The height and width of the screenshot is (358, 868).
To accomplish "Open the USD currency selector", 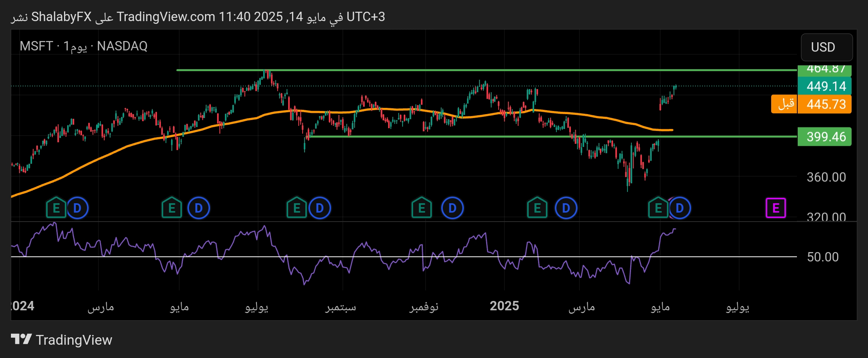I will click(827, 47).
